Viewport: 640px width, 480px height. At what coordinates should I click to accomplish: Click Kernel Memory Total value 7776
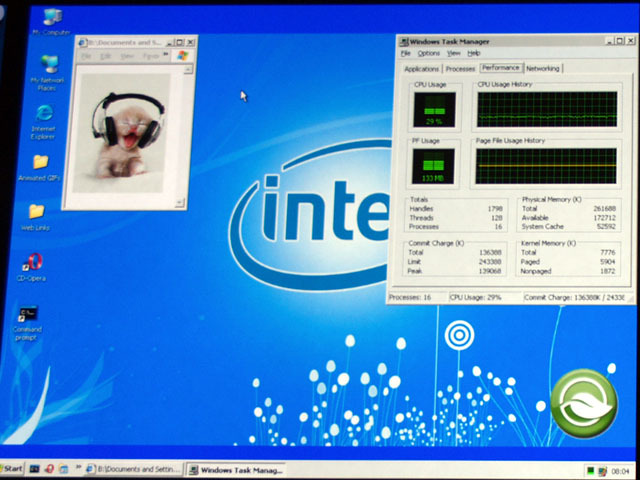point(608,252)
